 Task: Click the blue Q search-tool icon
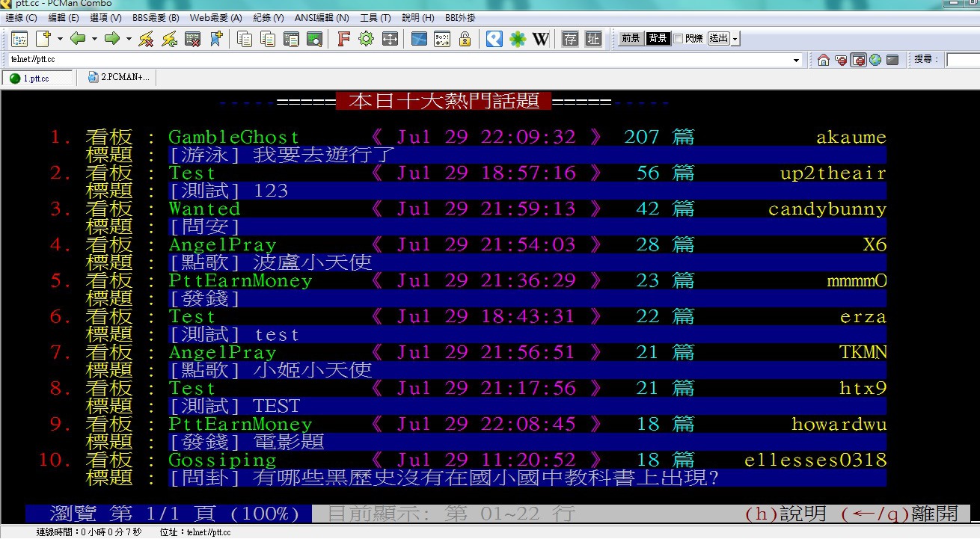[x=494, y=39]
